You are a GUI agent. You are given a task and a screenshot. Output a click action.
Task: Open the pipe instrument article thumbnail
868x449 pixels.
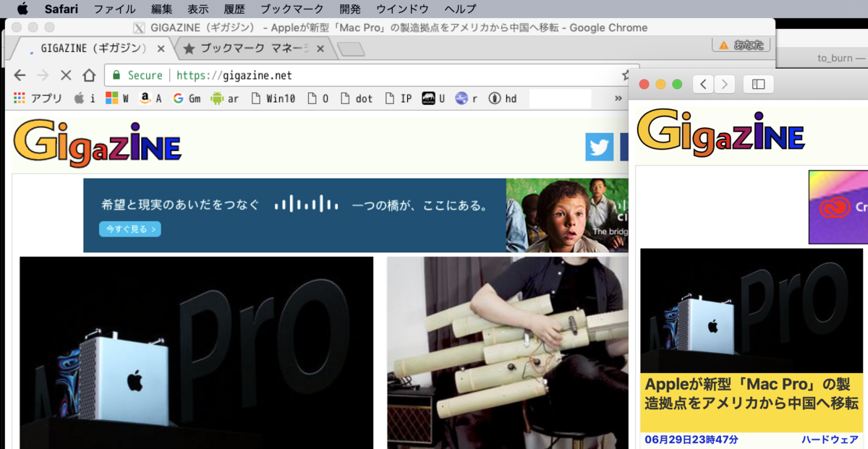[x=508, y=353]
